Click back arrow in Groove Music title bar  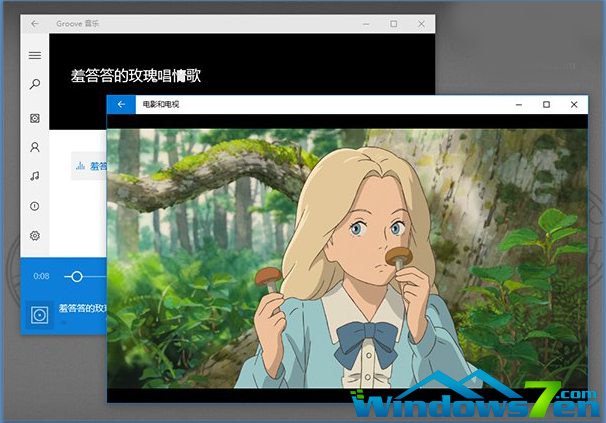point(35,24)
